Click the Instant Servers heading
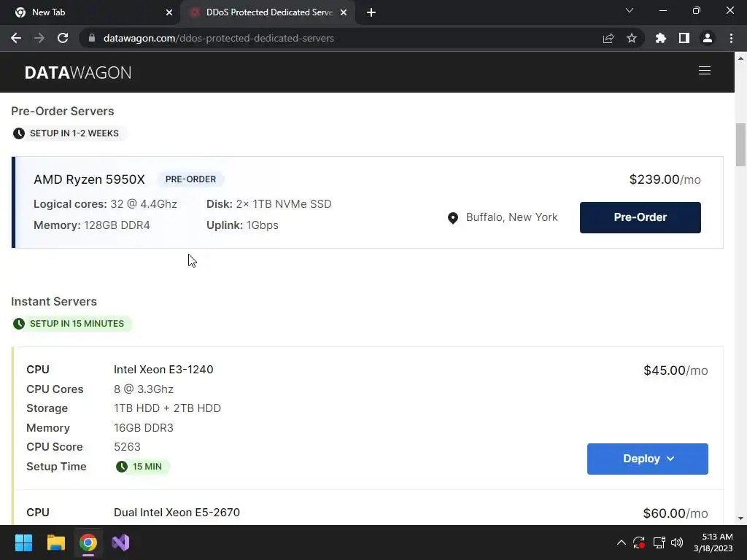Image resolution: width=747 pixels, height=560 pixels. (x=54, y=301)
